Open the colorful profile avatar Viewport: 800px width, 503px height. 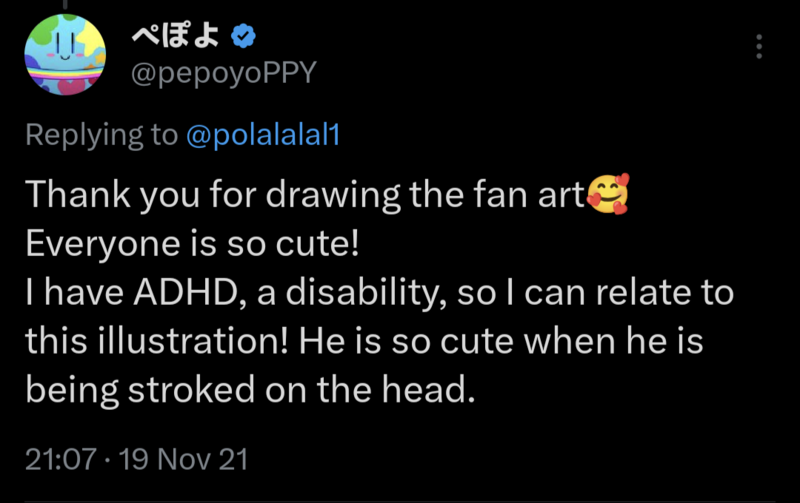click(65, 55)
